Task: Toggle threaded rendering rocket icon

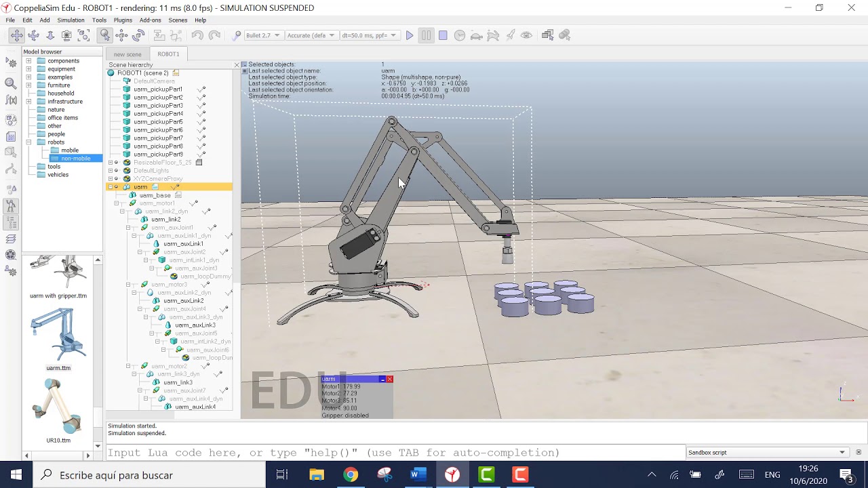Action: (x=510, y=35)
